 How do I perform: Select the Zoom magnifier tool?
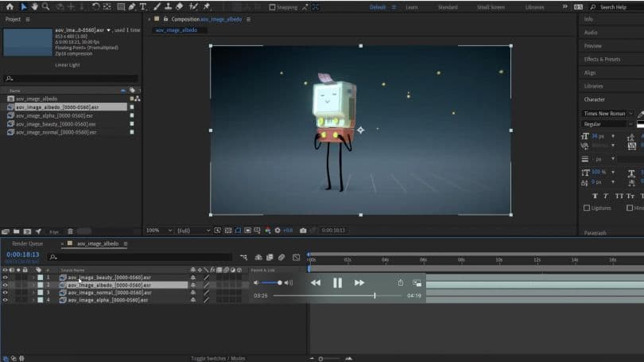pos(47,6)
